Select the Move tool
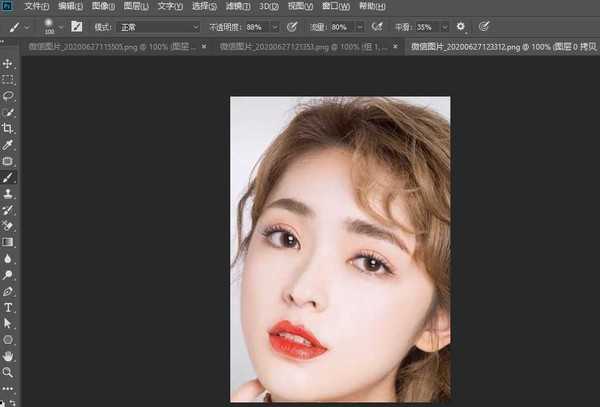This screenshot has width=600, height=407. tap(8, 64)
